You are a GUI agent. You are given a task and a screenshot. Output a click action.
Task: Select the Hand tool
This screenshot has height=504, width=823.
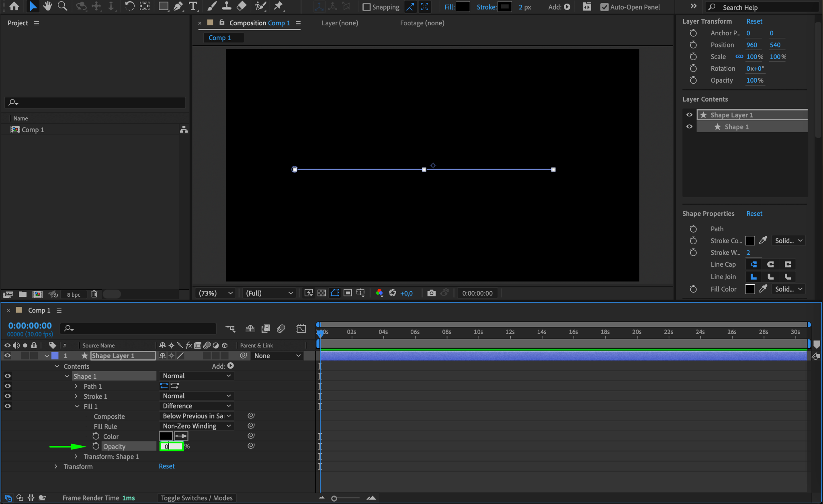(x=47, y=6)
